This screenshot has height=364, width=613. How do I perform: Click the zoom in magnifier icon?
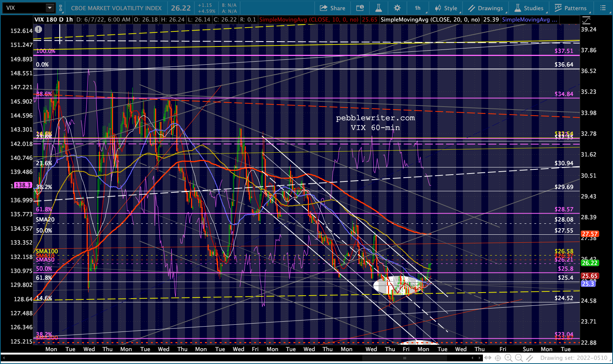[508, 358]
